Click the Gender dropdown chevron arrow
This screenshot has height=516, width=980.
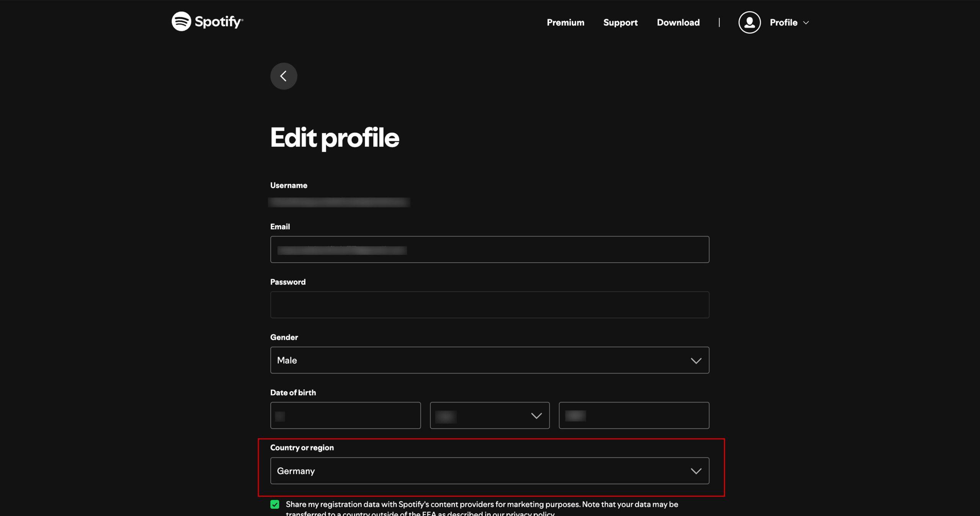pos(696,361)
